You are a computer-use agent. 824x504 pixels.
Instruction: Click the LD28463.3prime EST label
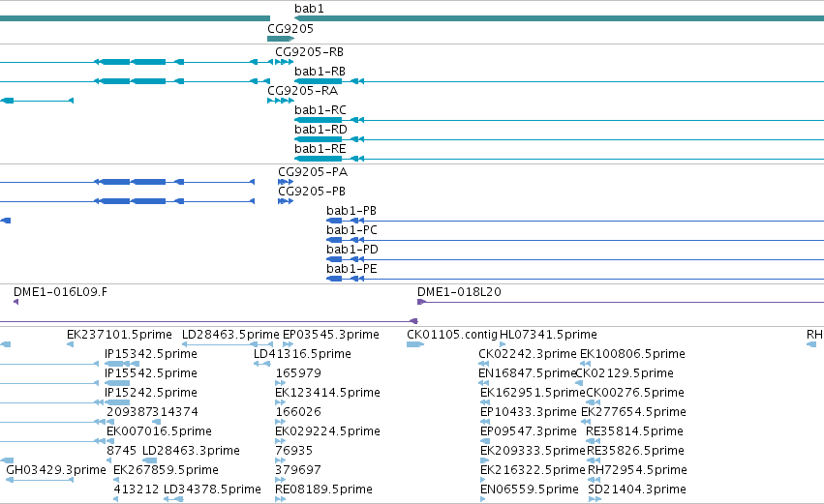[191, 452]
